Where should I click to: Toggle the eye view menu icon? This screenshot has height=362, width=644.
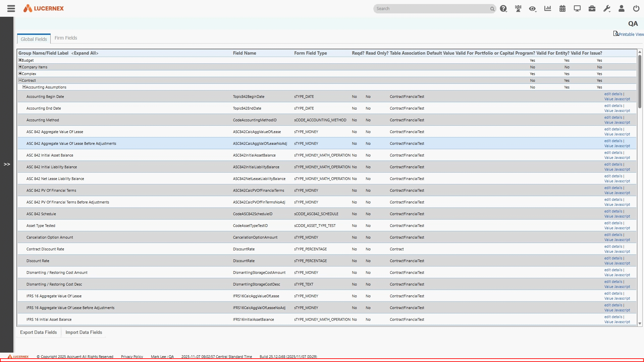[x=532, y=9]
